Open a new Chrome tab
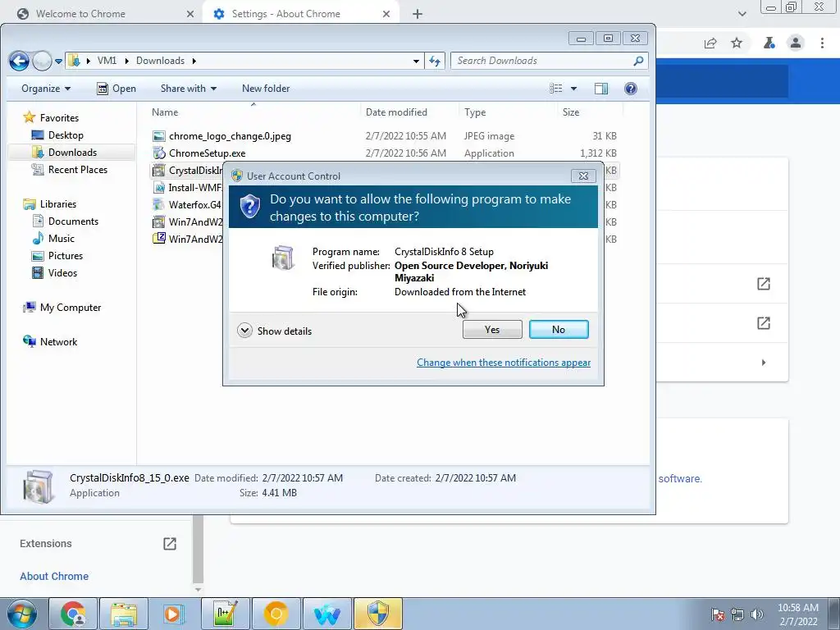 [x=418, y=14]
